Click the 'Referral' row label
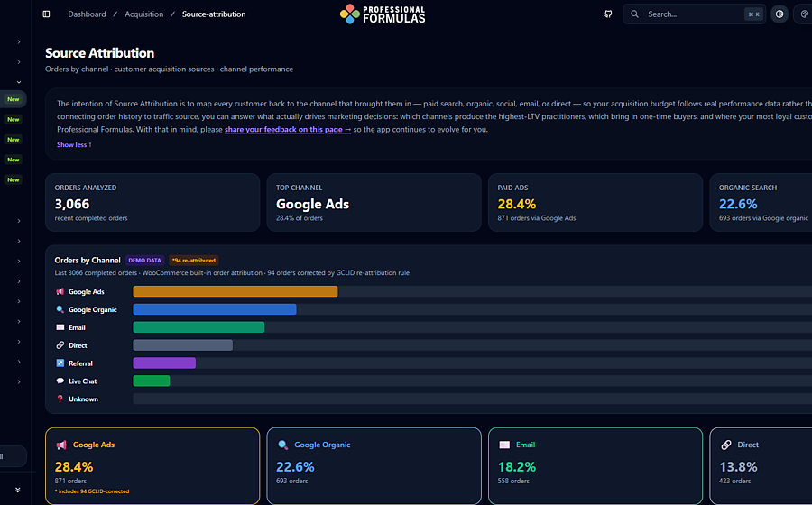The width and height of the screenshot is (812, 505). pos(80,363)
